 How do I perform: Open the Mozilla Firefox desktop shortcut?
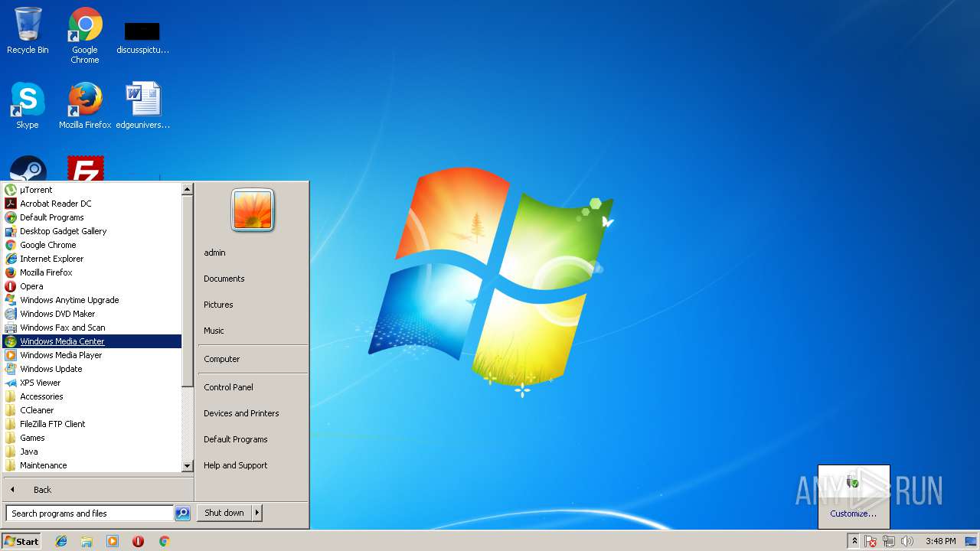pyautogui.click(x=85, y=106)
